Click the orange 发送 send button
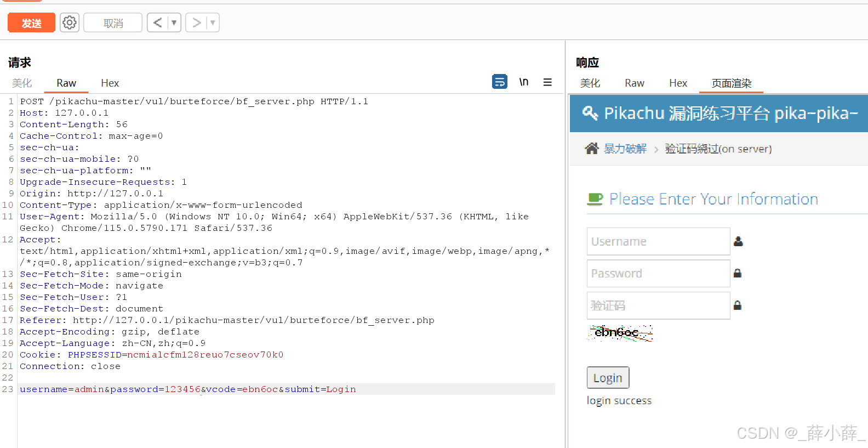The image size is (868, 448). (31, 23)
